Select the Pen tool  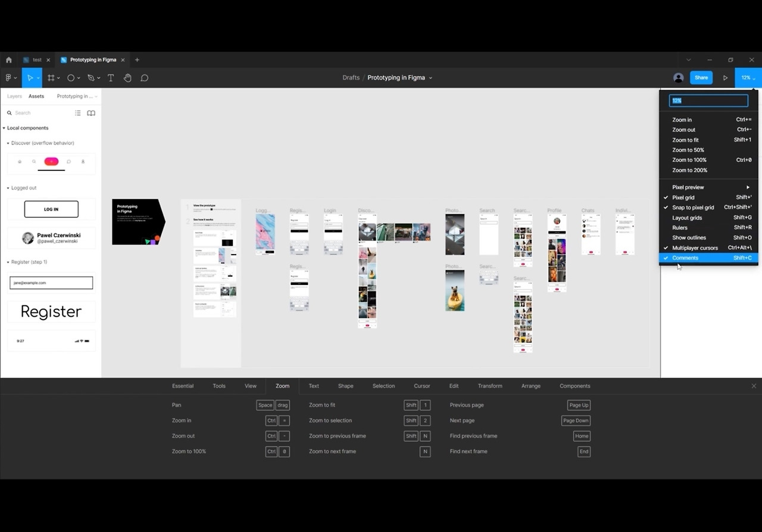coord(91,78)
